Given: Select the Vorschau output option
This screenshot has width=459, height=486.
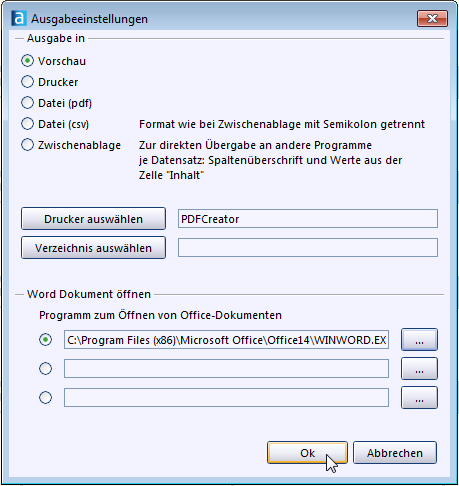Looking at the screenshot, I should pos(27,61).
